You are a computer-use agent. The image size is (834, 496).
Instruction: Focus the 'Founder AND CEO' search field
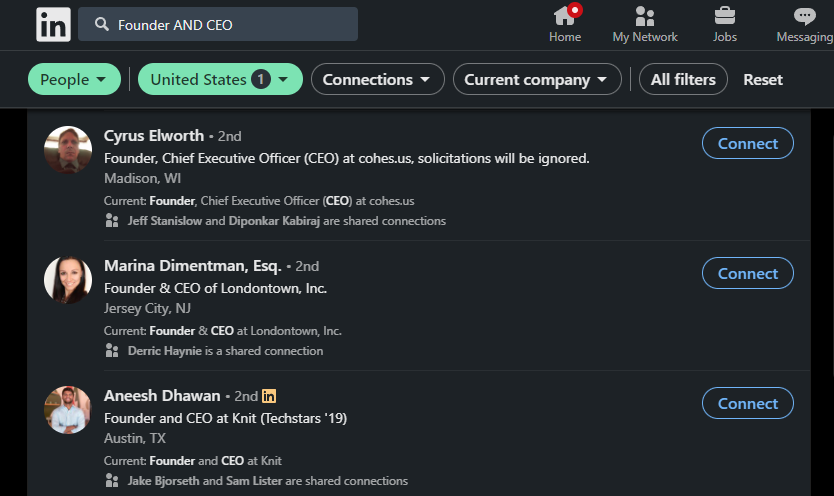pos(218,24)
